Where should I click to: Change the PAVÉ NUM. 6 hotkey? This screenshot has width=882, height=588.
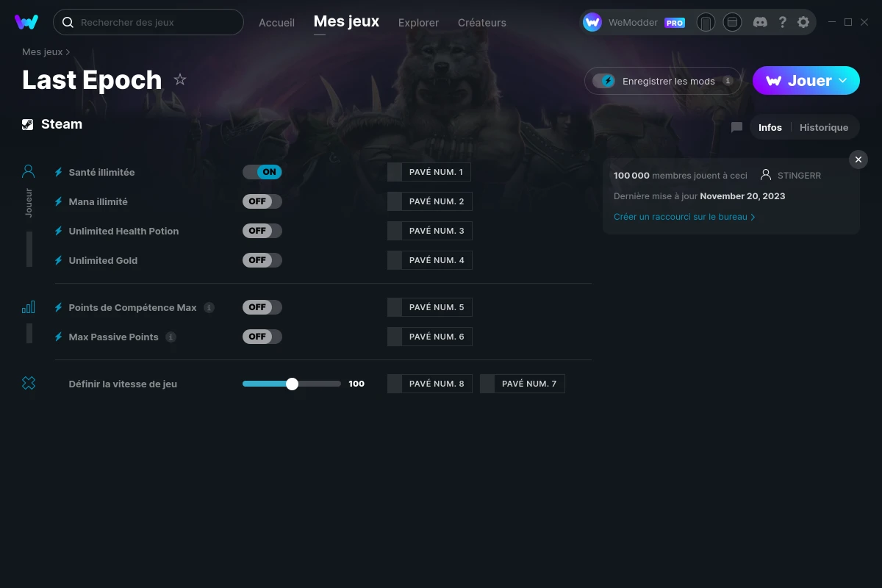pyautogui.click(x=430, y=337)
